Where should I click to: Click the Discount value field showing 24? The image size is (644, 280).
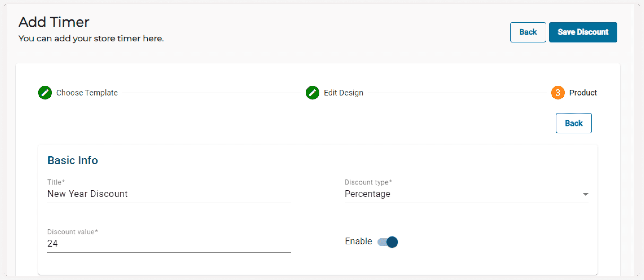pos(169,243)
